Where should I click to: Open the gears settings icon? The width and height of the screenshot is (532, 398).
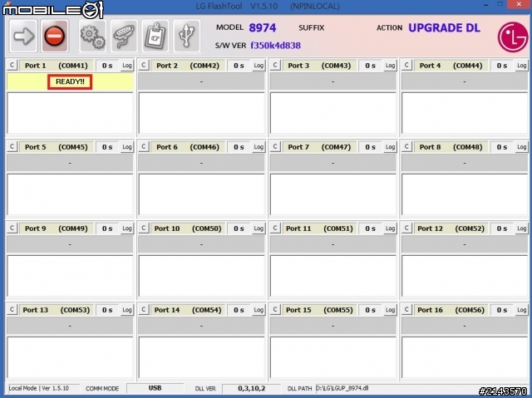pos(92,36)
